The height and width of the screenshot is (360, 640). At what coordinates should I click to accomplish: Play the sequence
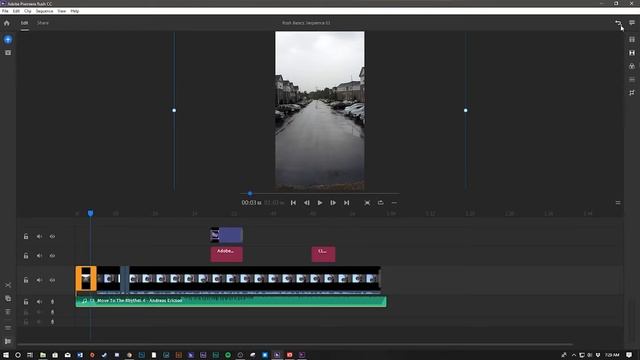(320, 203)
